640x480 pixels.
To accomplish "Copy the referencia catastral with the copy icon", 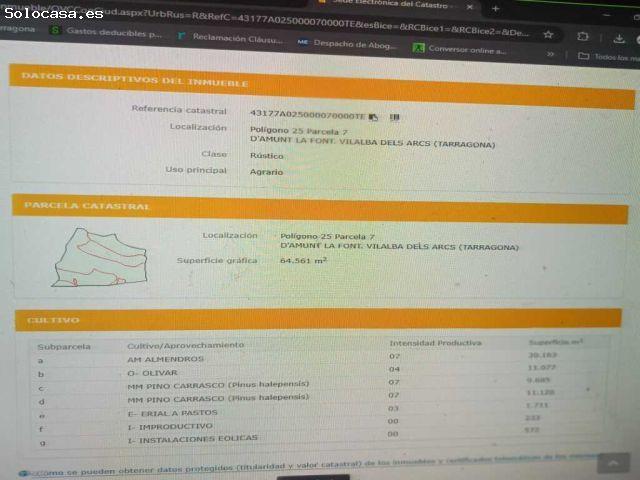I will click(x=373, y=116).
